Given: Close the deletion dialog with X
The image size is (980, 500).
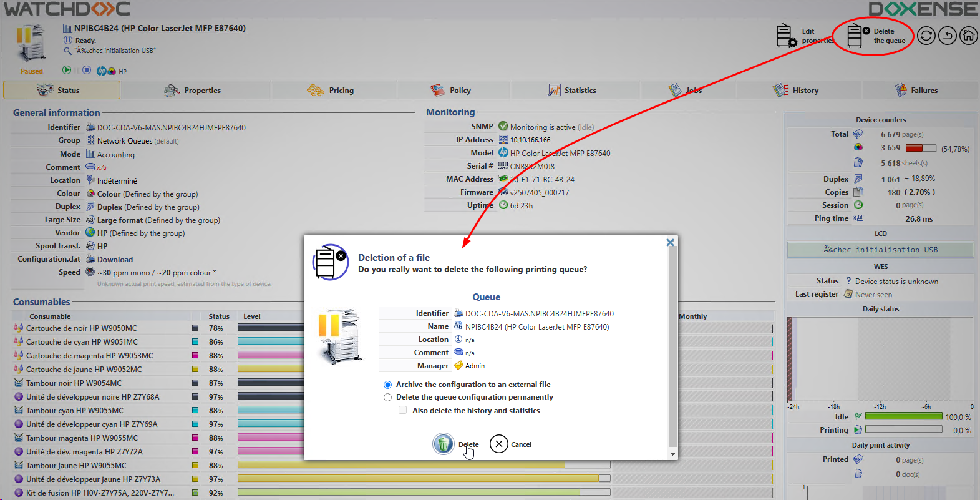Looking at the screenshot, I should pos(671,242).
